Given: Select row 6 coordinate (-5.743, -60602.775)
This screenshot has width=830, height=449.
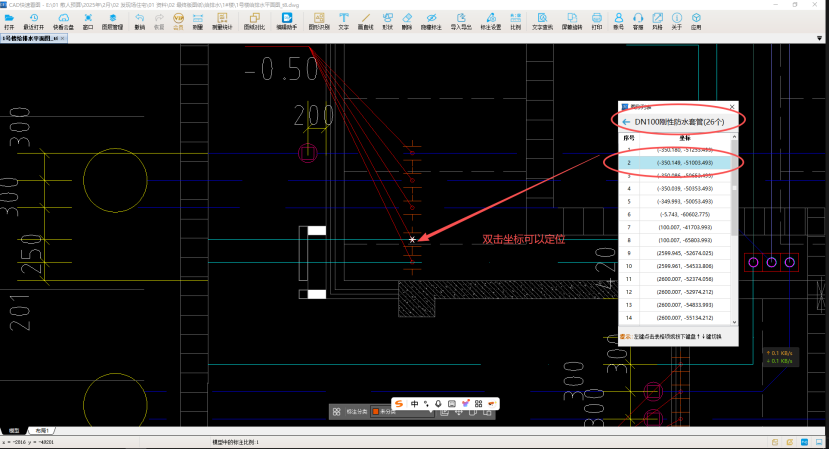Looking at the screenshot, I should point(674,214).
